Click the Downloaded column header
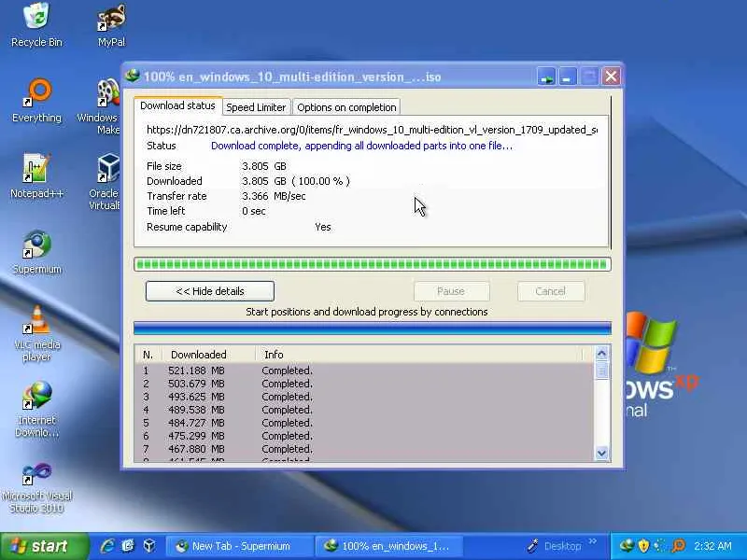The width and height of the screenshot is (747, 560). pos(208,355)
